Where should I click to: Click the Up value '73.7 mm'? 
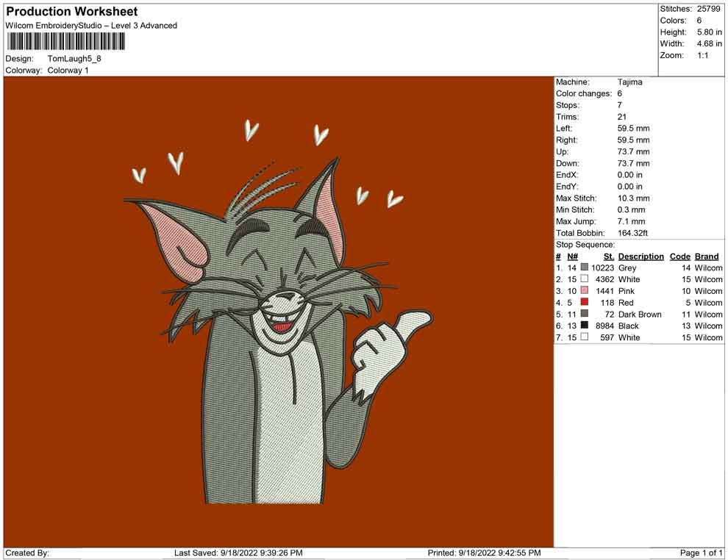pos(633,151)
